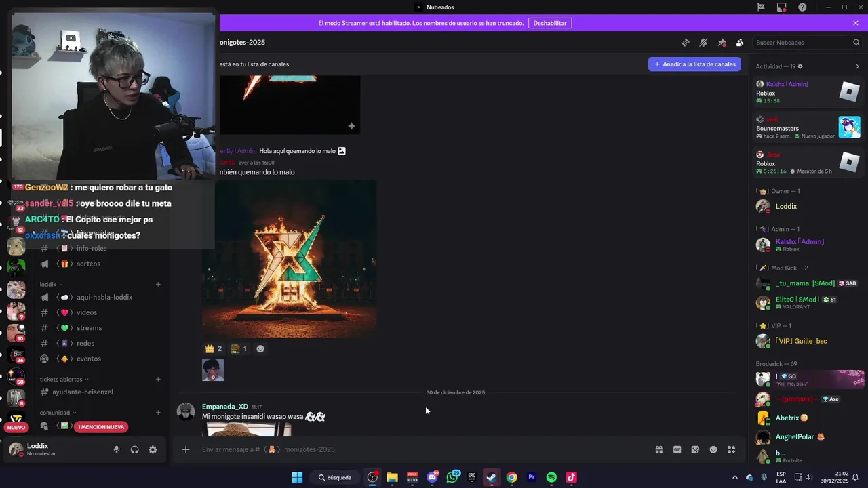Viewport: 868px width, 488px height.
Task: Show hidden system tray icons
Action: coord(734,477)
